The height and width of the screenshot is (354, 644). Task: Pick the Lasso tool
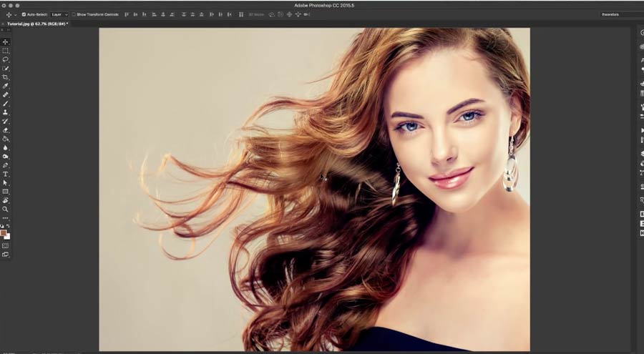6,59
